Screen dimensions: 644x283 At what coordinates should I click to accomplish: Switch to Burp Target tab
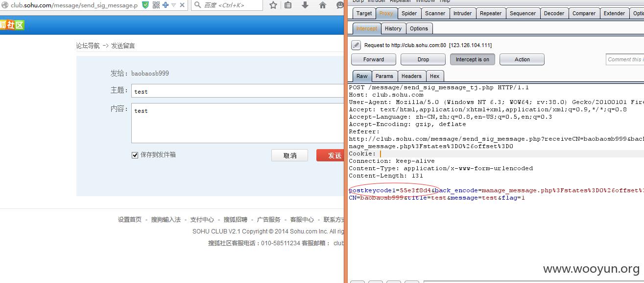click(364, 13)
